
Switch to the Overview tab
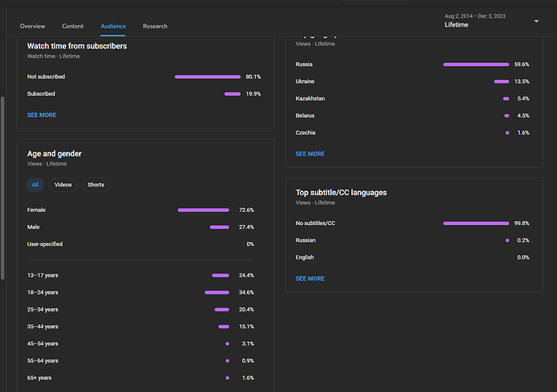[32, 27]
